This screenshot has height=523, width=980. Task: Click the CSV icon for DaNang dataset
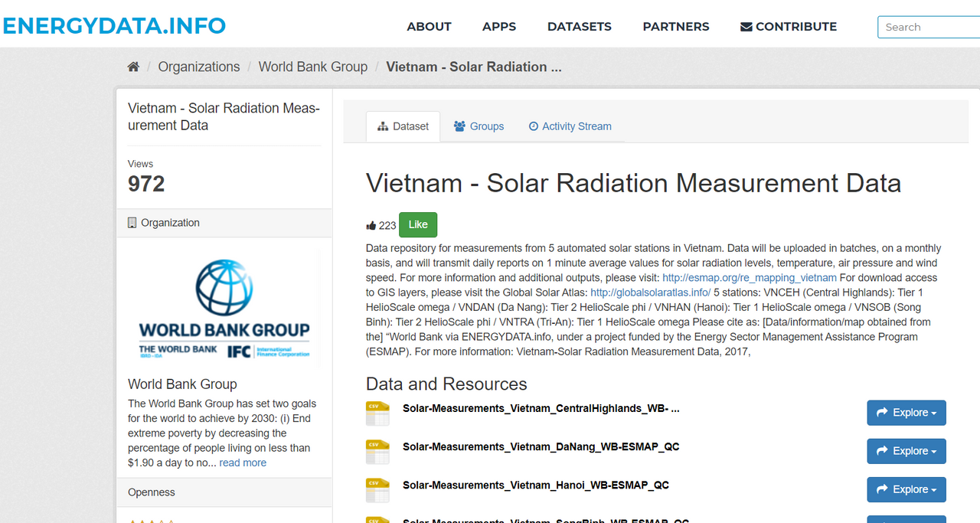(377, 452)
